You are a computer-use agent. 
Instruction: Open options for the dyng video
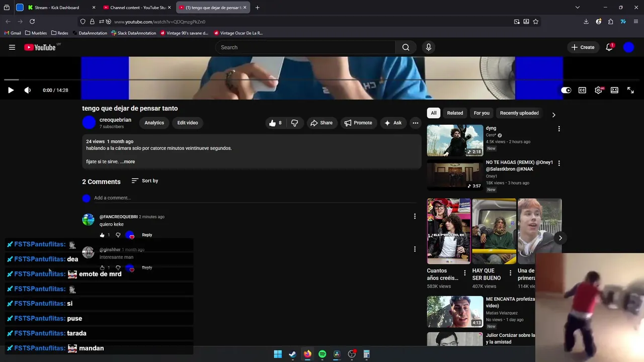[559, 129]
